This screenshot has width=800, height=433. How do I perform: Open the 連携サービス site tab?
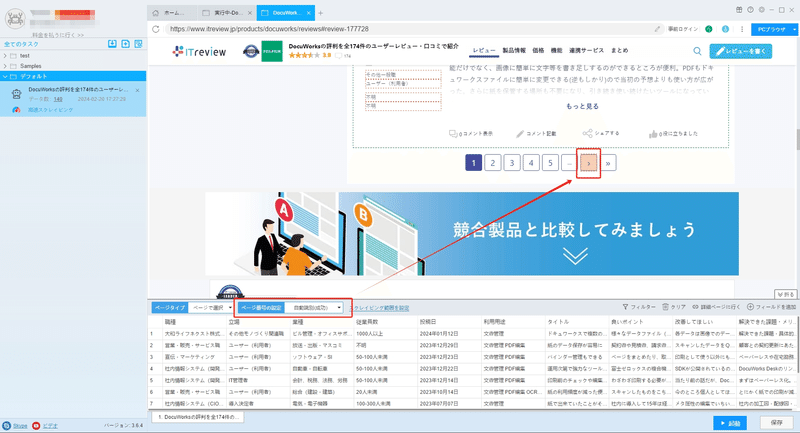[586, 50]
